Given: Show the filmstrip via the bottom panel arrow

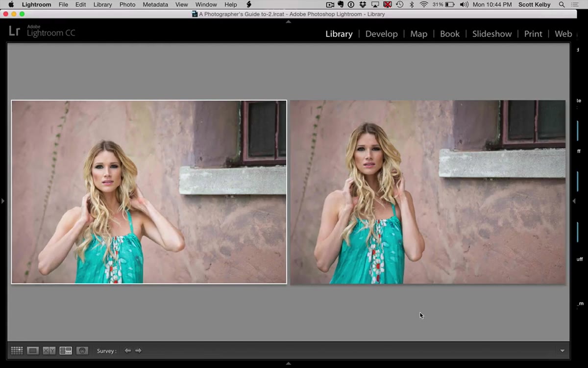Looking at the screenshot, I should pyautogui.click(x=288, y=363).
